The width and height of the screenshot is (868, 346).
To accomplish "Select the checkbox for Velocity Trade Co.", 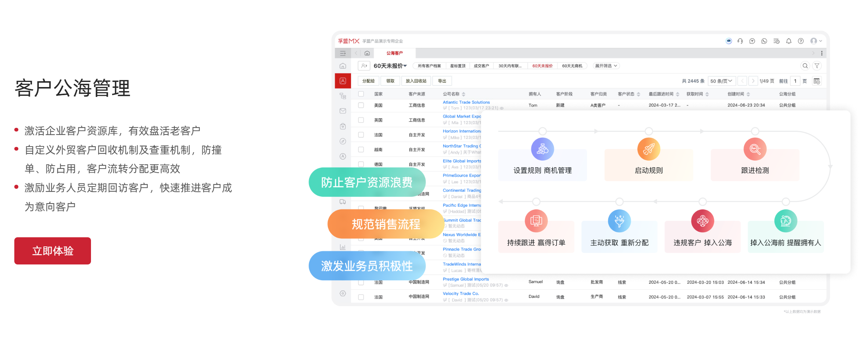I will [361, 297].
